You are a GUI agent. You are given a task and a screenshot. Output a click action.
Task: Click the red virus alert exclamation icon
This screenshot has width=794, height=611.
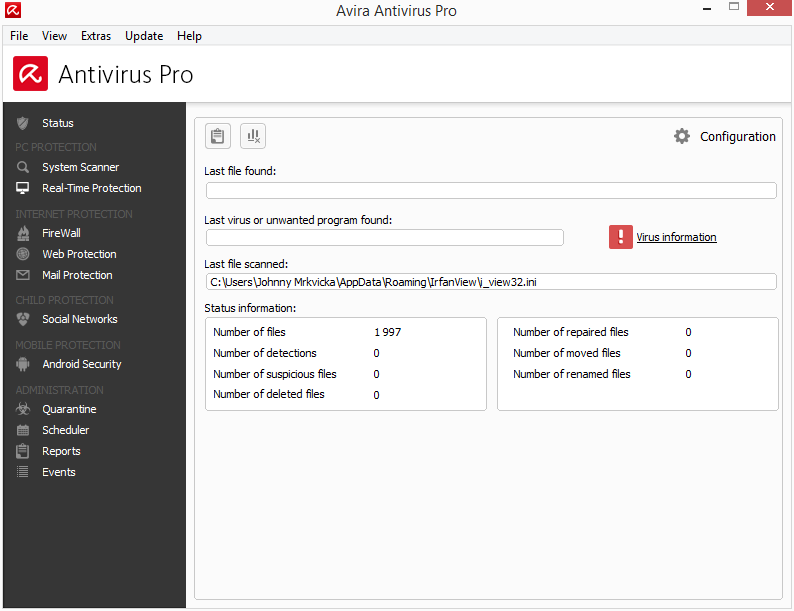coord(621,237)
